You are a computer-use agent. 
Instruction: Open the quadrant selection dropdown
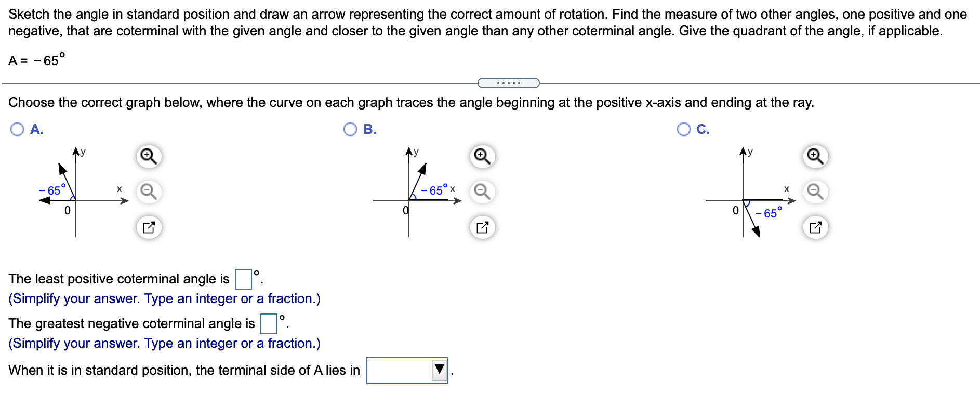[438, 370]
